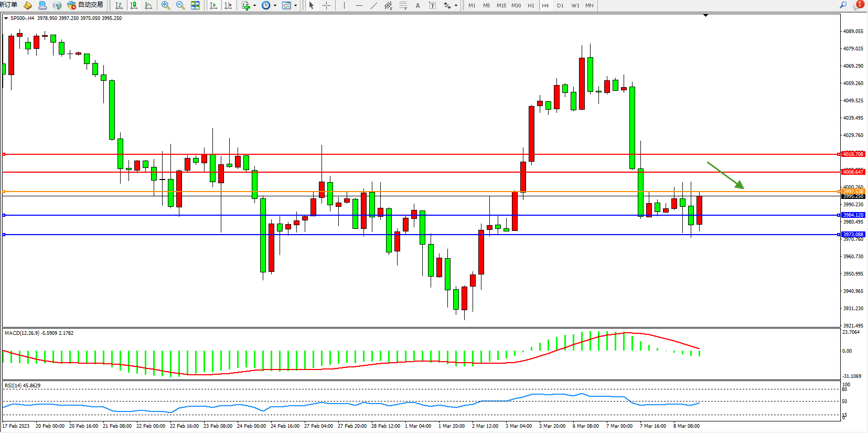Expand the chart templates dropdown arrow
The image size is (868, 433).
pos(296,6)
